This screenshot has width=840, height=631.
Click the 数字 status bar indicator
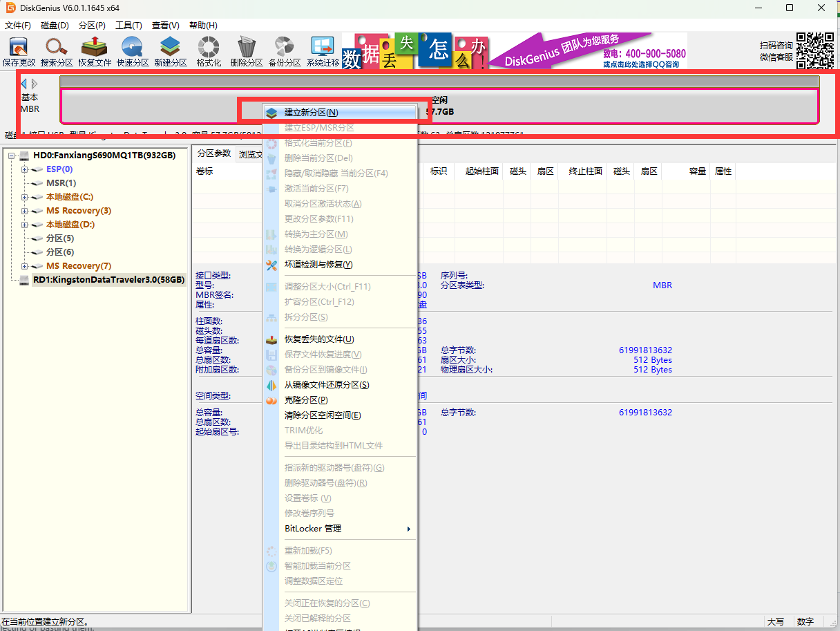805,622
